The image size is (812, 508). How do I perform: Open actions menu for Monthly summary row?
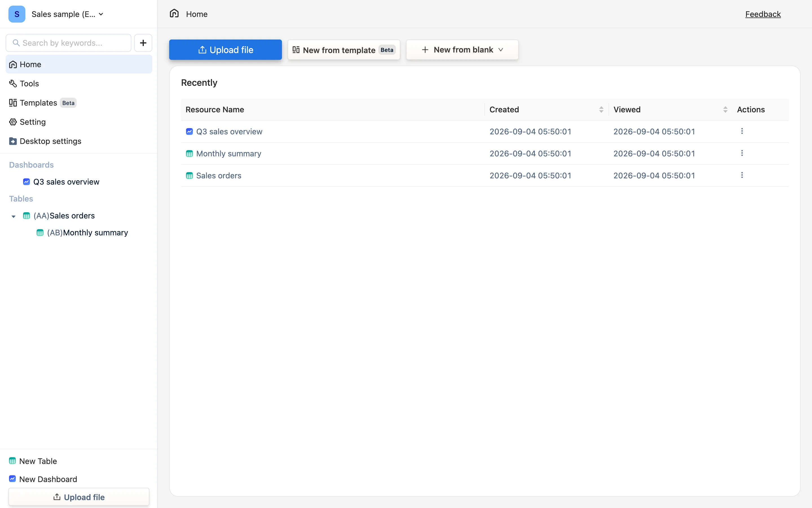[x=742, y=153]
